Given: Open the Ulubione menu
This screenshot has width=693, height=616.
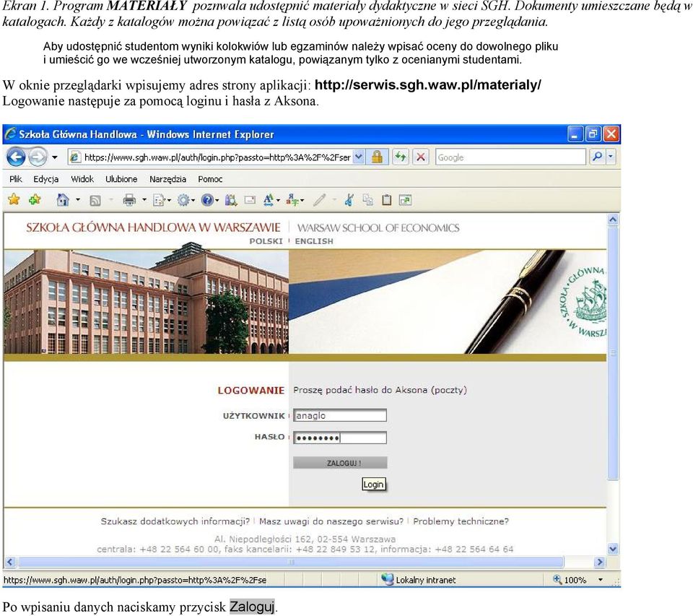Looking at the screenshot, I should (121, 179).
